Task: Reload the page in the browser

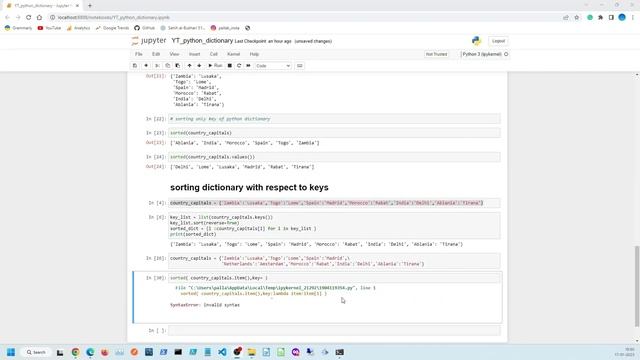Action: pos(29,18)
